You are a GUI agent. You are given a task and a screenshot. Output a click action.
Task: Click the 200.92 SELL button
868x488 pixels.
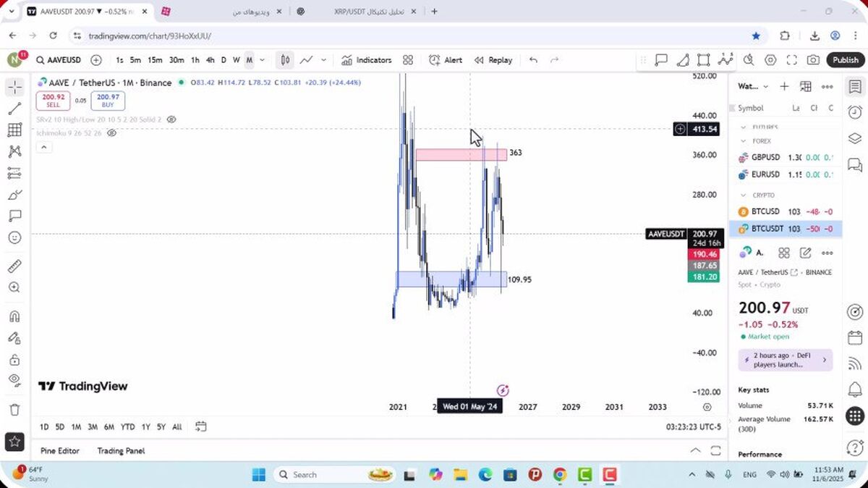(54, 101)
